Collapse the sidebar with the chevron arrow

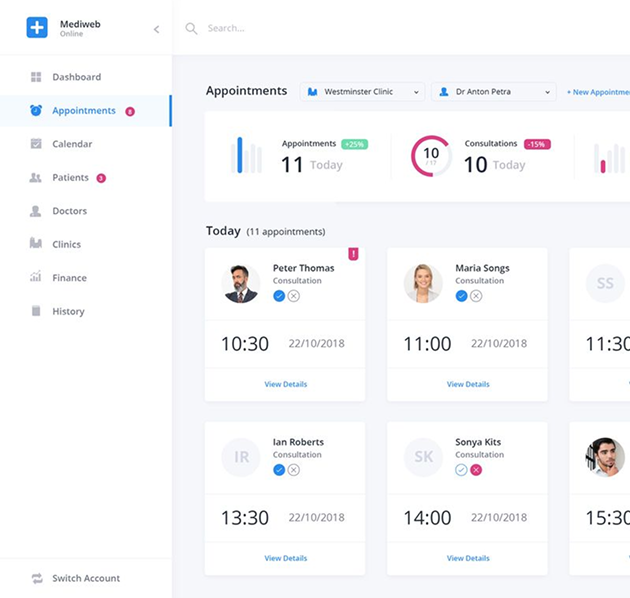(156, 29)
